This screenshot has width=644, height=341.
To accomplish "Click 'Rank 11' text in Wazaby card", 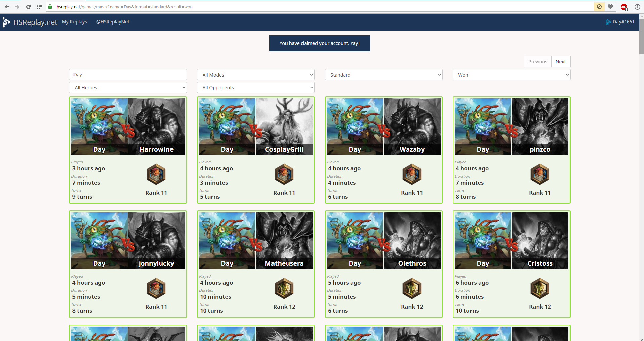I will (412, 193).
